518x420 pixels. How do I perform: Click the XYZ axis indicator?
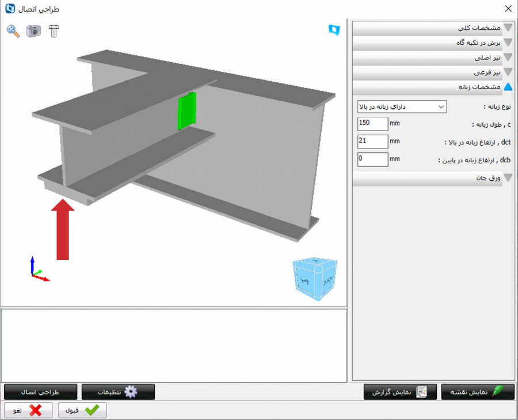(x=37, y=270)
